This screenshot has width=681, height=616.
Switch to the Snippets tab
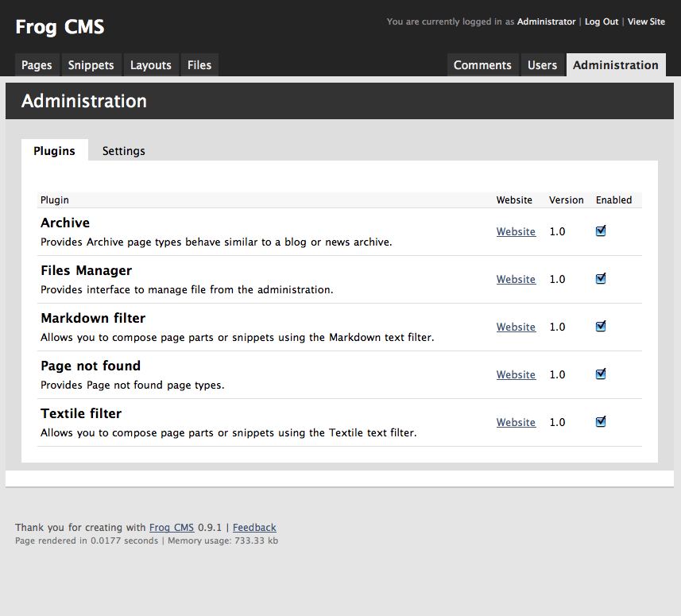pyautogui.click(x=91, y=65)
